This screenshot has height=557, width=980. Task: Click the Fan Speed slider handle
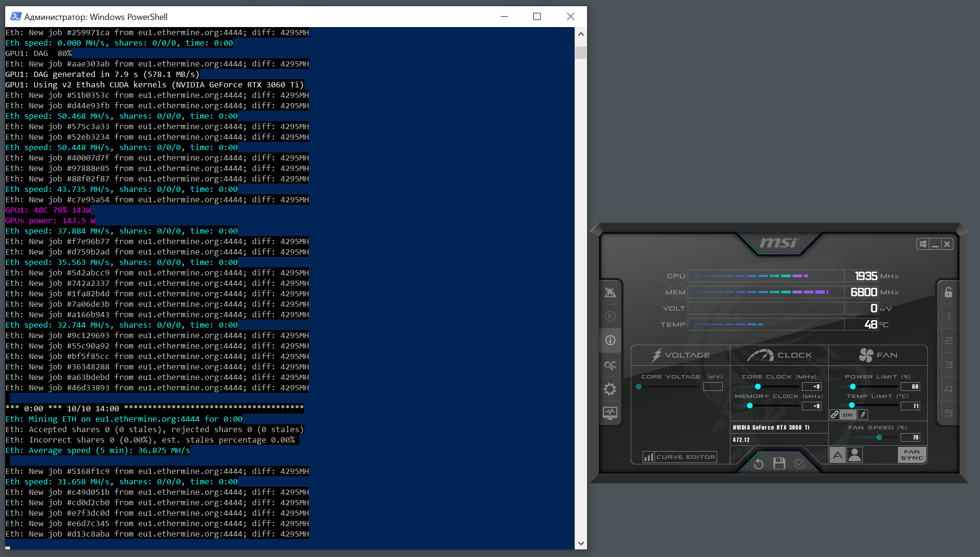point(879,437)
